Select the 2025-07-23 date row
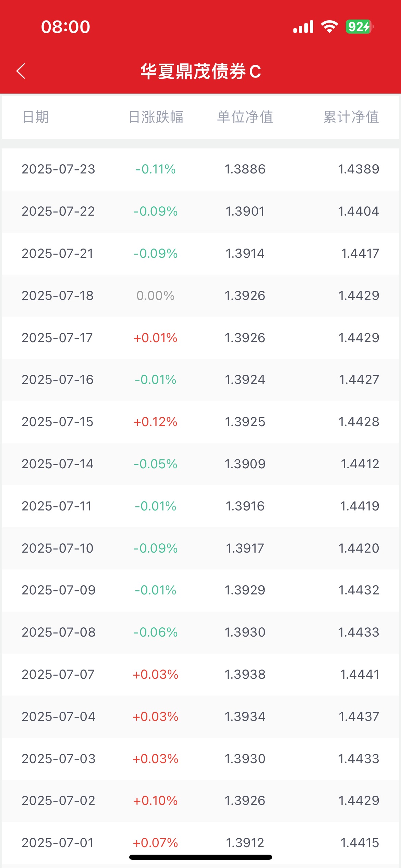Screen dimensions: 401x868 coord(58,169)
